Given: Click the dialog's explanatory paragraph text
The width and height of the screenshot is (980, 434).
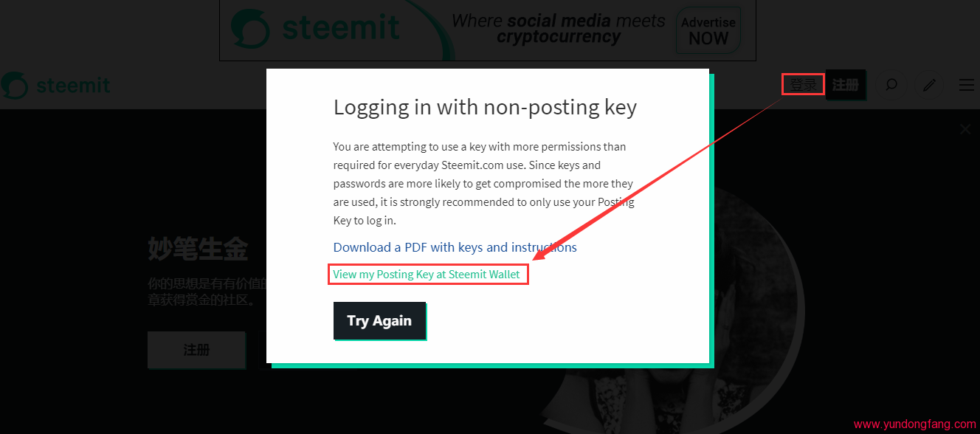Looking at the screenshot, I should click(x=483, y=183).
